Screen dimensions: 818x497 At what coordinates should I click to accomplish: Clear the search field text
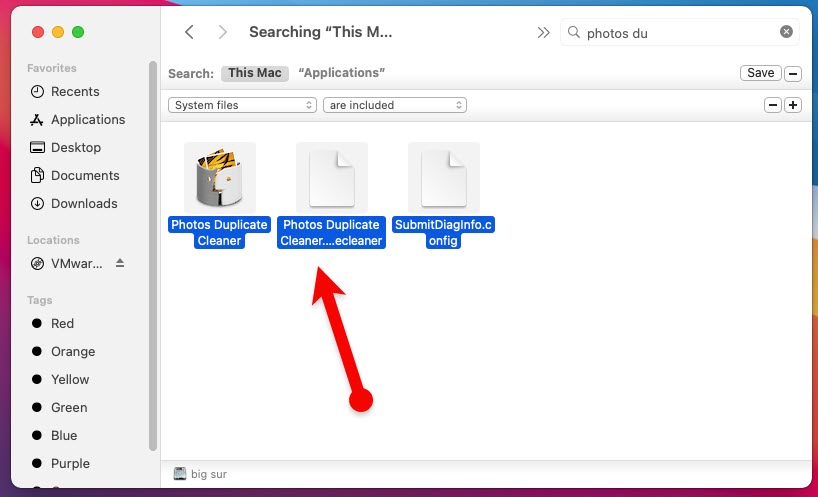(786, 32)
